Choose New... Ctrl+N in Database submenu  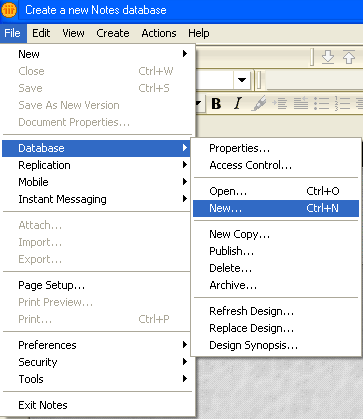(x=276, y=208)
